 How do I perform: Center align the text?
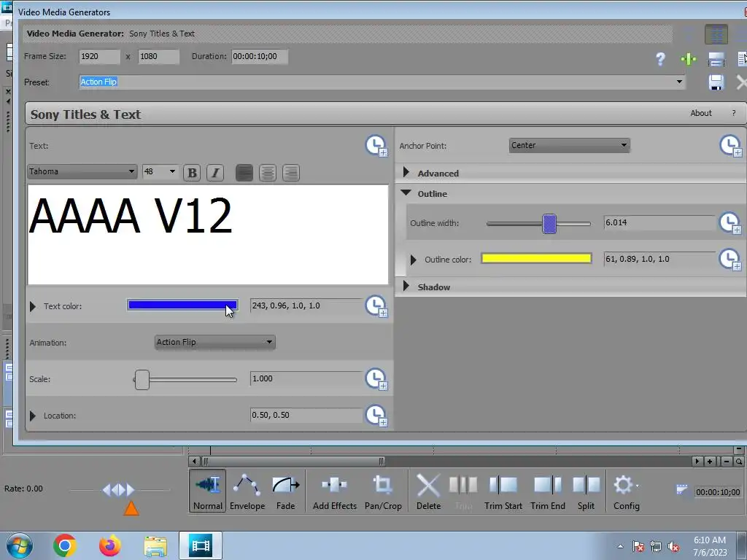click(268, 173)
